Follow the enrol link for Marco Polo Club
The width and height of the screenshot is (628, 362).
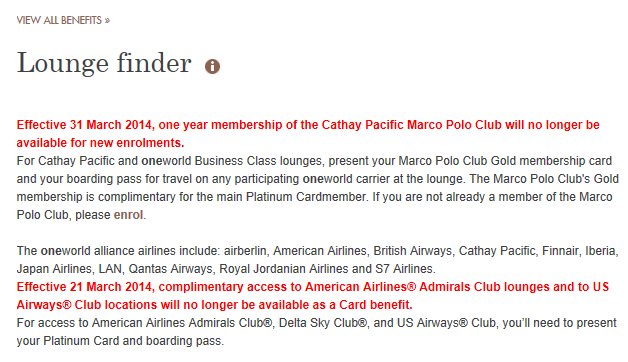129,215
